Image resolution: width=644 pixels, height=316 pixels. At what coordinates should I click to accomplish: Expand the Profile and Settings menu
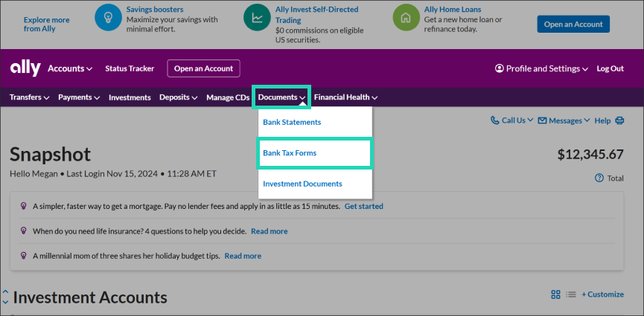[x=541, y=68]
